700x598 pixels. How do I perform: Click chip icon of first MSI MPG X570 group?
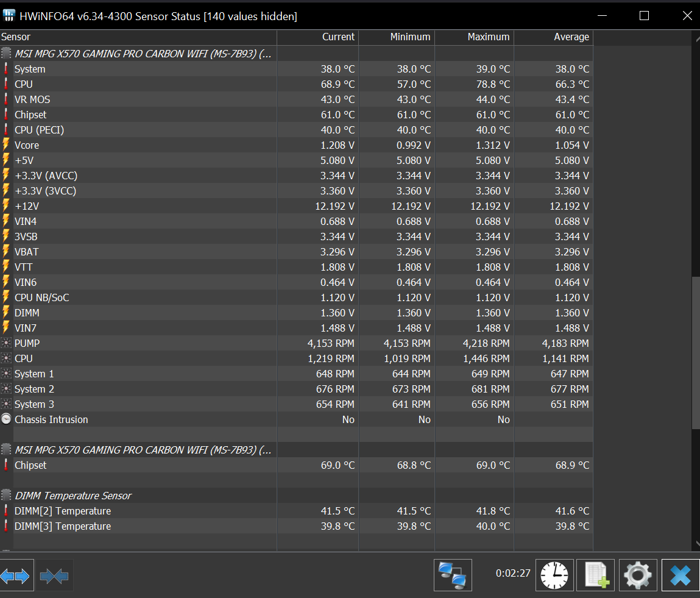tap(6, 54)
